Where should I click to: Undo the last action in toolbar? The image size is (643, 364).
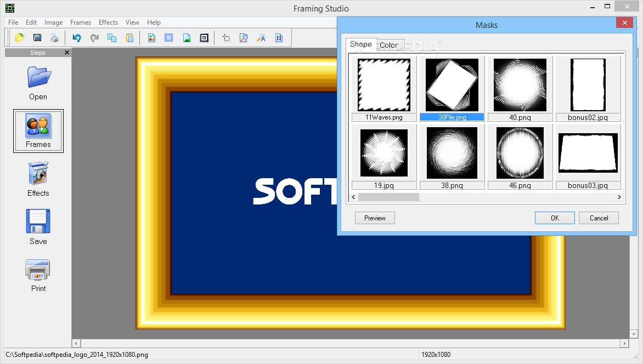77,38
